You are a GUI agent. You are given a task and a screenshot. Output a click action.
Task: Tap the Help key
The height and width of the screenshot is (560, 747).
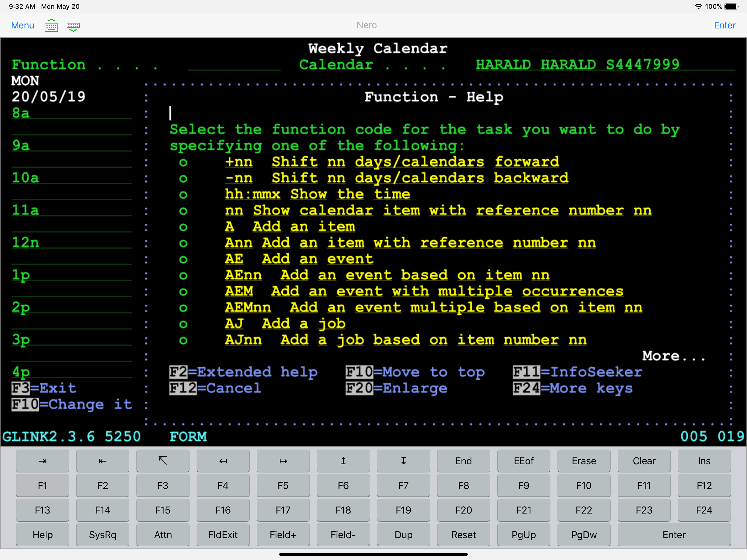point(43,535)
